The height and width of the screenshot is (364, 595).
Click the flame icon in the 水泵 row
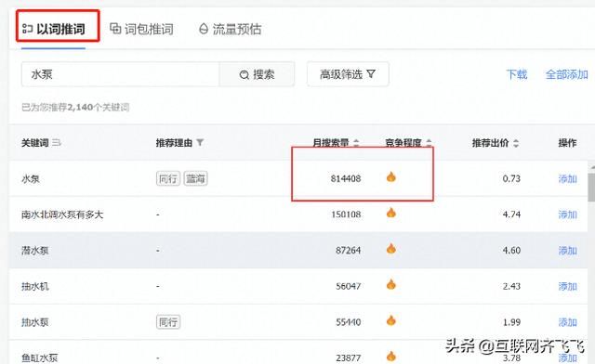pyautogui.click(x=391, y=176)
